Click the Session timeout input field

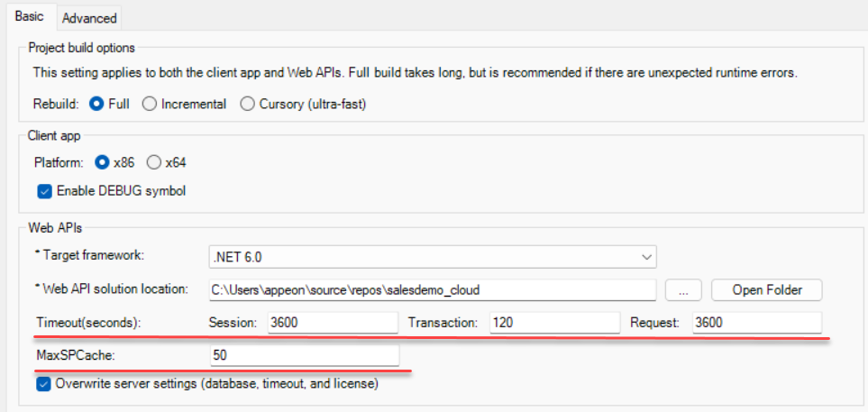(332, 323)
